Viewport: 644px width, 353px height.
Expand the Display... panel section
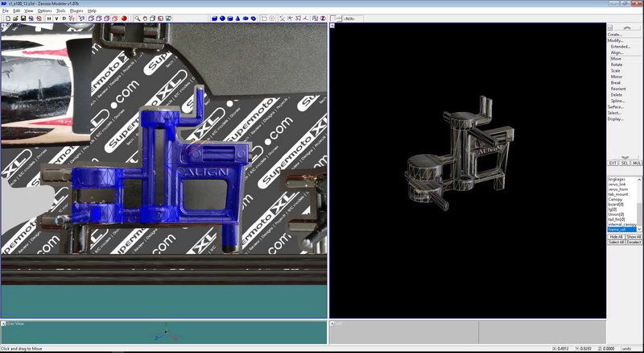[x=615, y=119]
